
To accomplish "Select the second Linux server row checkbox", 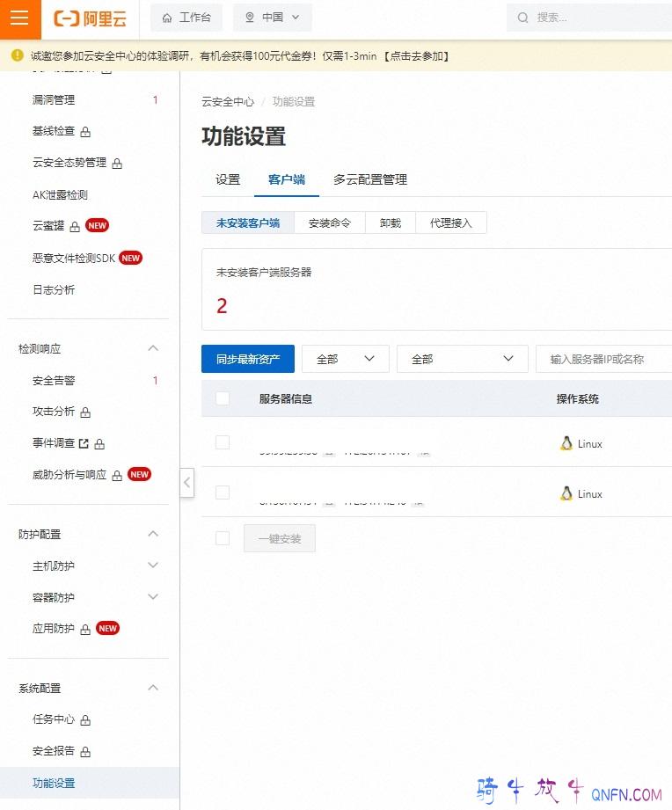I will point(223,493).
